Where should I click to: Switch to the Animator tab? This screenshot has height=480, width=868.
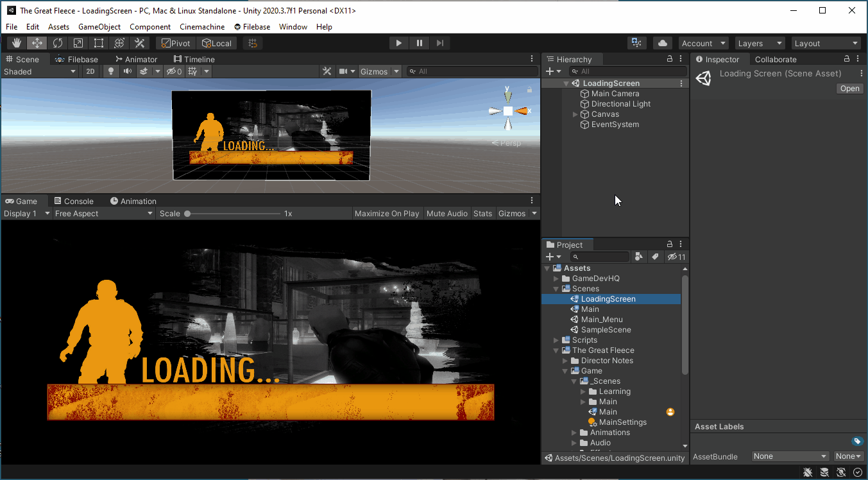(x=136, y=59)
